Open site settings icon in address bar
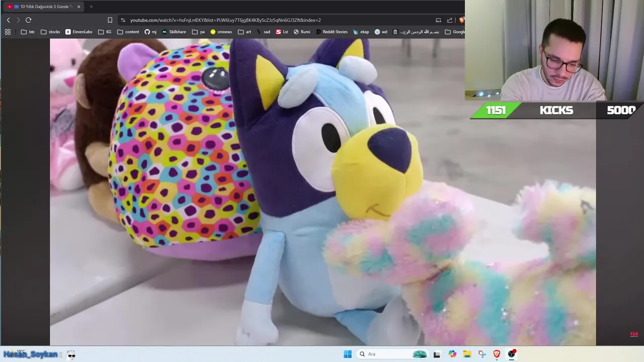644x362 pixels. (x=123, y=20)
